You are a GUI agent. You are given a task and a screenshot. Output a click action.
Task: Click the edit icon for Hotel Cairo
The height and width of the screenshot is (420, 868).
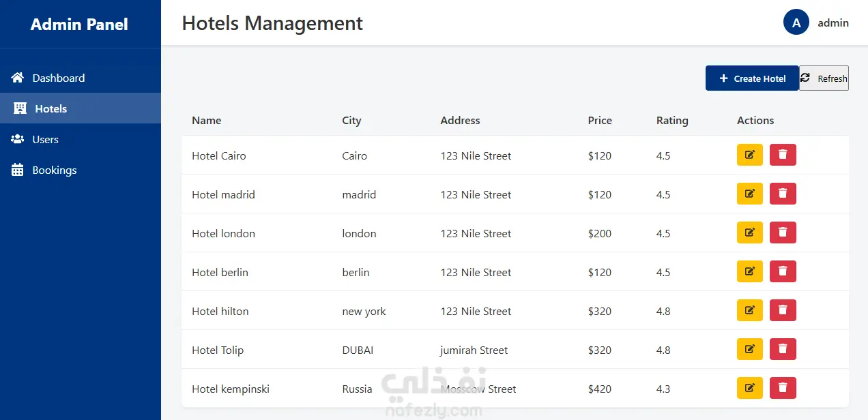tap(749, 155)
